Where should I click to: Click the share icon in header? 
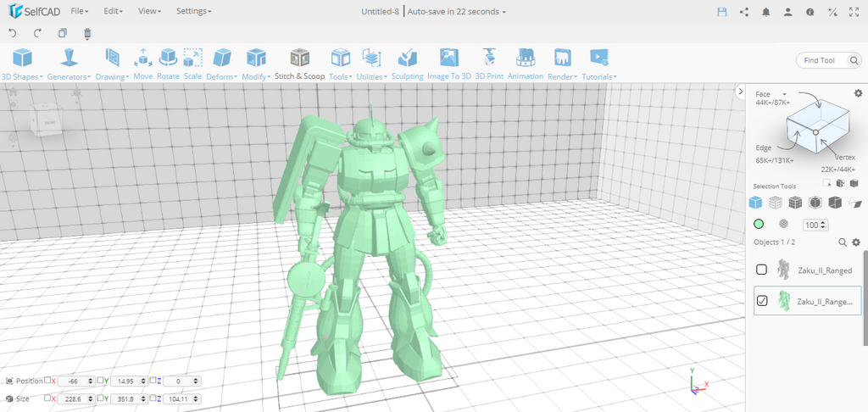click(x=744, y=12)
